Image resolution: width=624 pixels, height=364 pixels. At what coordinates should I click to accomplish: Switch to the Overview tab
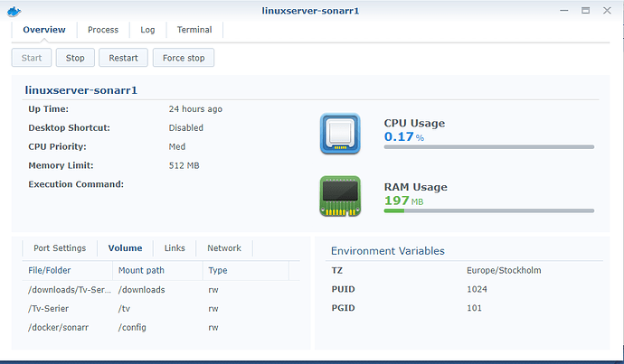coord(44,30)
